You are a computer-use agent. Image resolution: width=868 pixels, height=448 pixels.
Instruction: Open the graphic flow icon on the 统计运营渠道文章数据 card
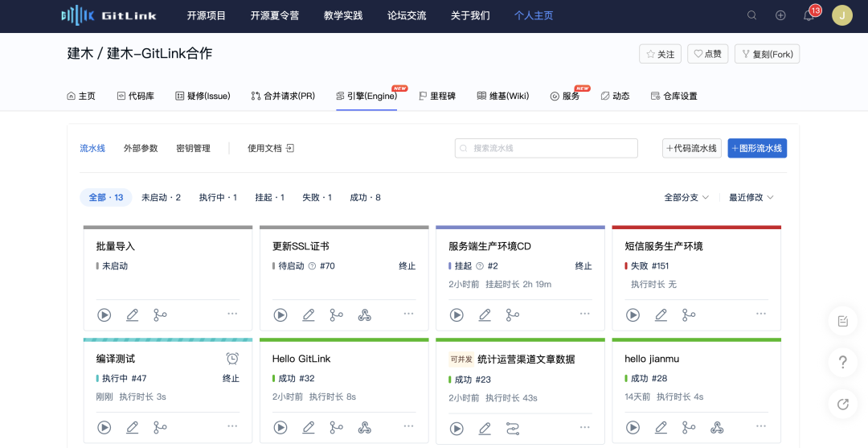513,429
